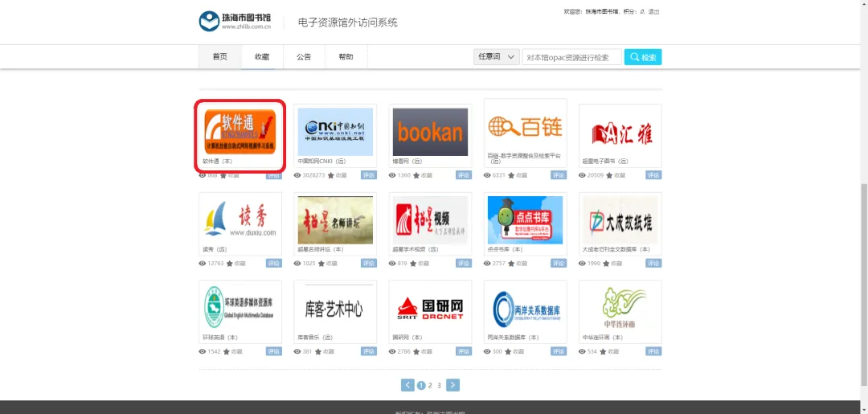Screen dimensions: 868x414
Task: Open the 点点书库 thumbnail image
Action: coord(526,219)
